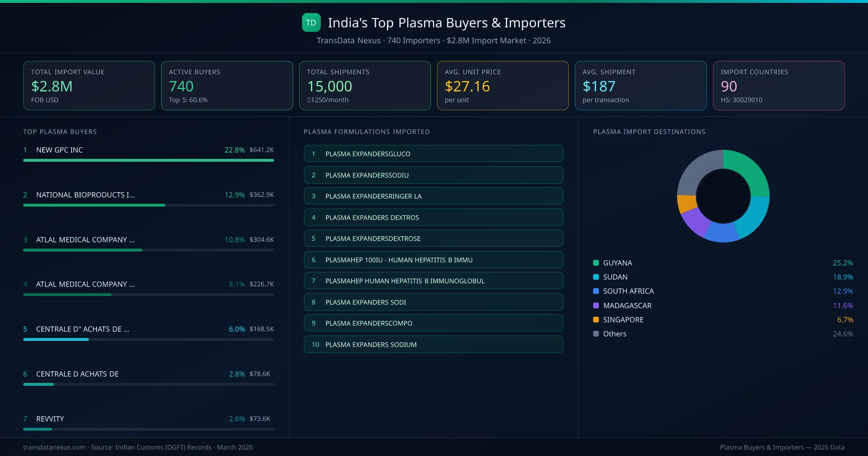Toggle the SUDAN legend entry
868x456 pixels.
pos(616,277)
